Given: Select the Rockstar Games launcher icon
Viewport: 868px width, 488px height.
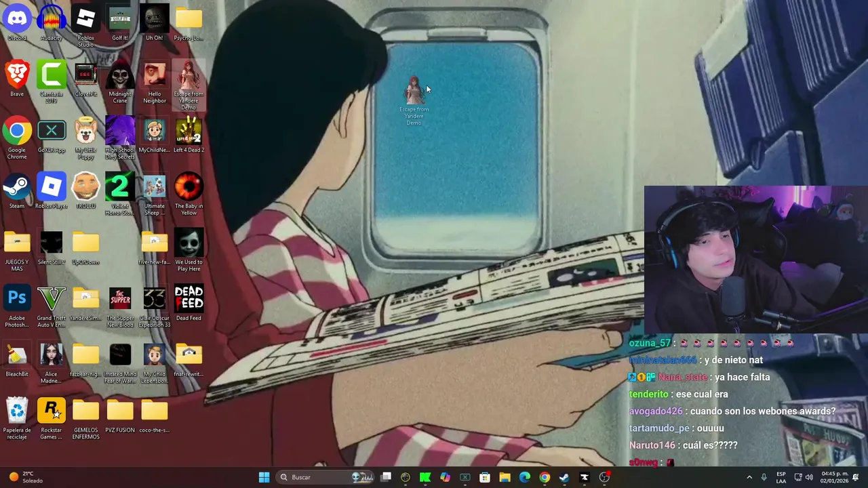Looking at the screenshot, I should (52, 419).
